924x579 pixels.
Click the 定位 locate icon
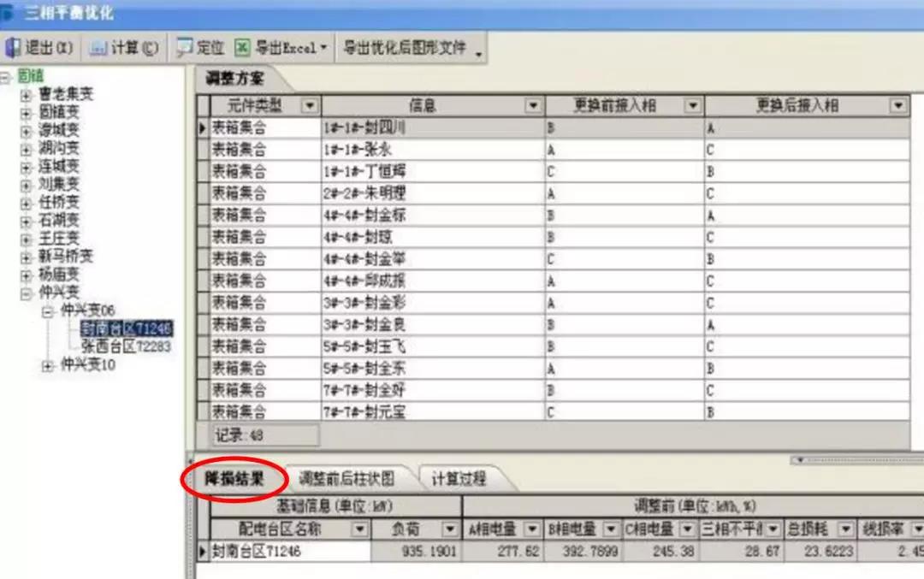[x=184, y=48]
